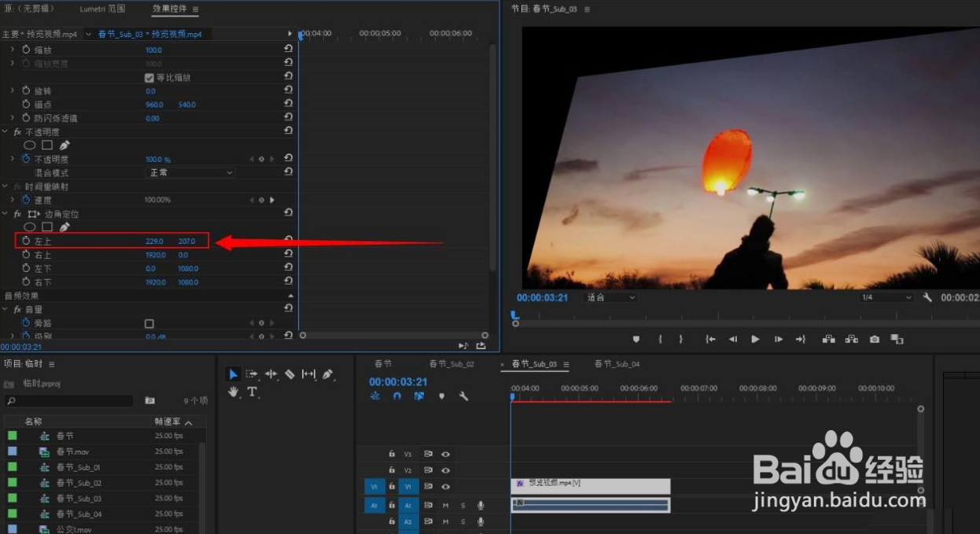980x534 pixels.
Task: Edit the 左上 X value 229.0
Action: click(154, 241)
